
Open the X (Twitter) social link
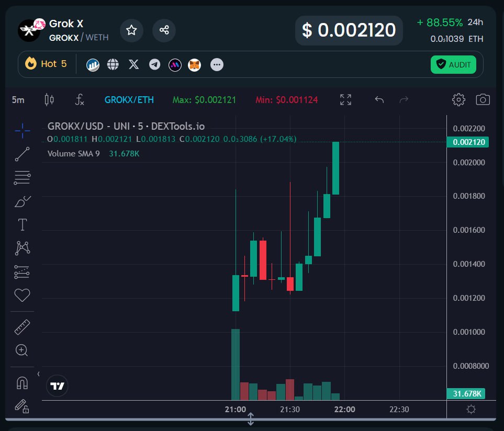tap(133, 64)
